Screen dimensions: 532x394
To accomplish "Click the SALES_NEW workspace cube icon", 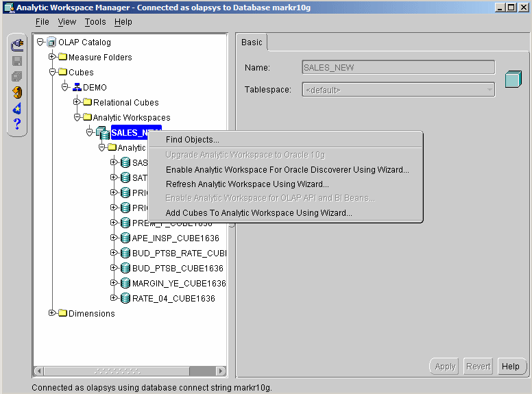I will pos(103,132).
